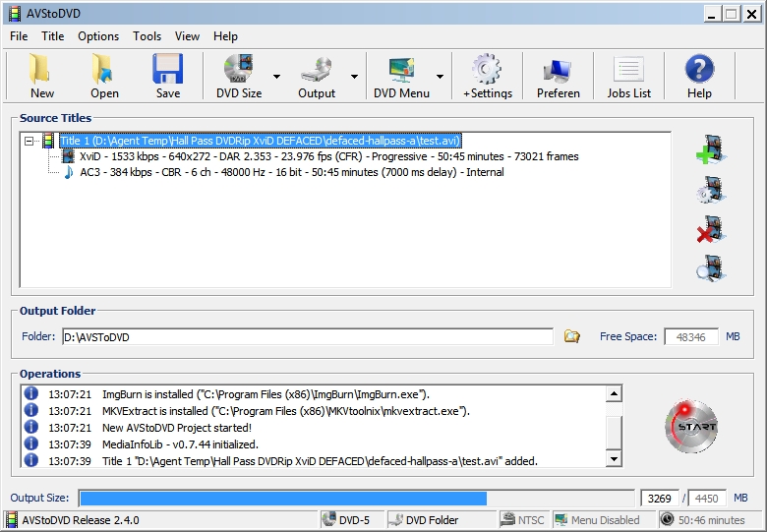The width and height of the screenshot is (767, 532).
Task: Click the Output toolbar icon
Action: (x=317, y=76)
